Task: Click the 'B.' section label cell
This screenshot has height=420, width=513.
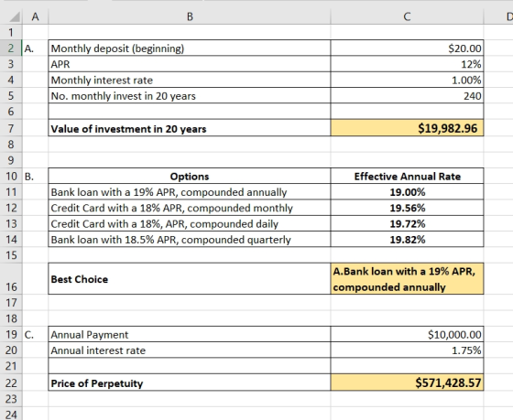Action: (x=36, y=176)
